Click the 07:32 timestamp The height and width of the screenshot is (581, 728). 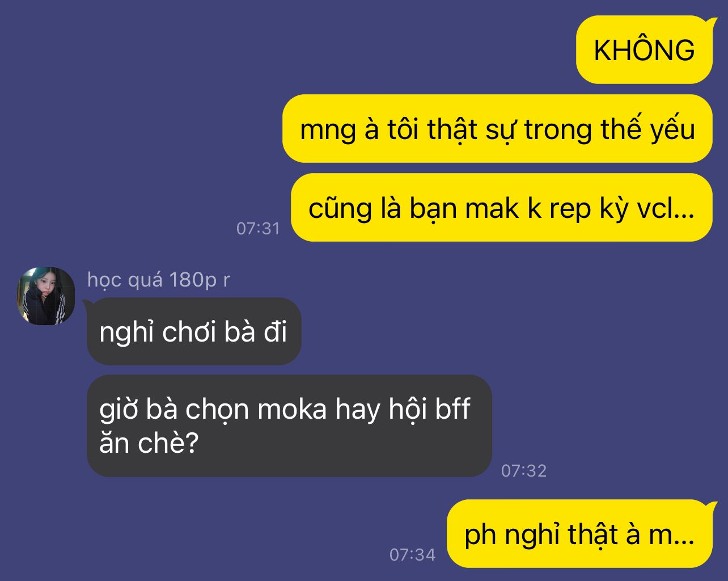(524, 471)
